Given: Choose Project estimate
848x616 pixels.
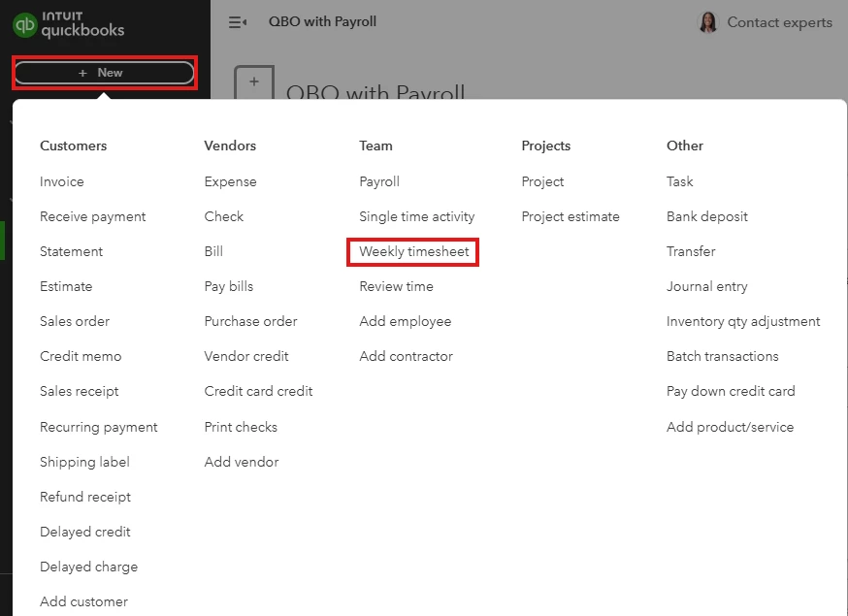Looking at the screenshot, I should coord(571,217).
